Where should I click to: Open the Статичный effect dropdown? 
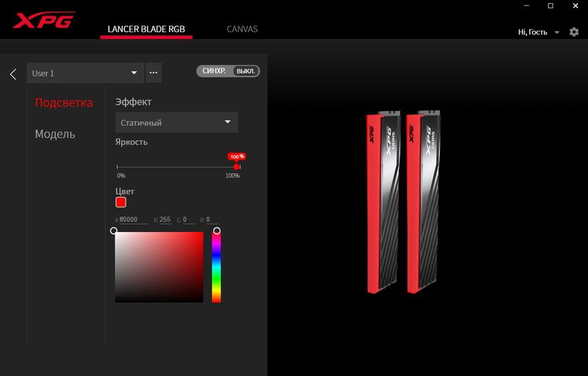176,122
